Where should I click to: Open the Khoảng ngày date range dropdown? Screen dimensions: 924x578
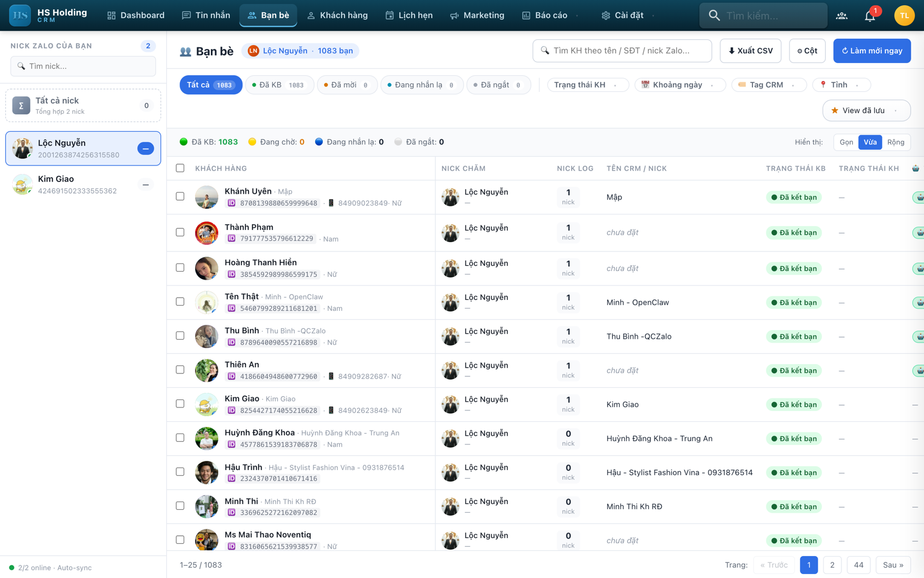pyautogui.click(x=681, y=85)
